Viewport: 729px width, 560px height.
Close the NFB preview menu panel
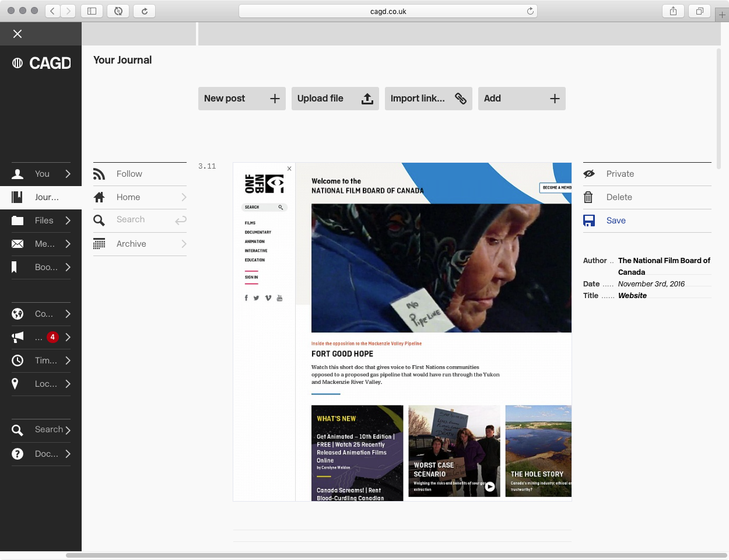pyautogui.click(x=289, y=169)
